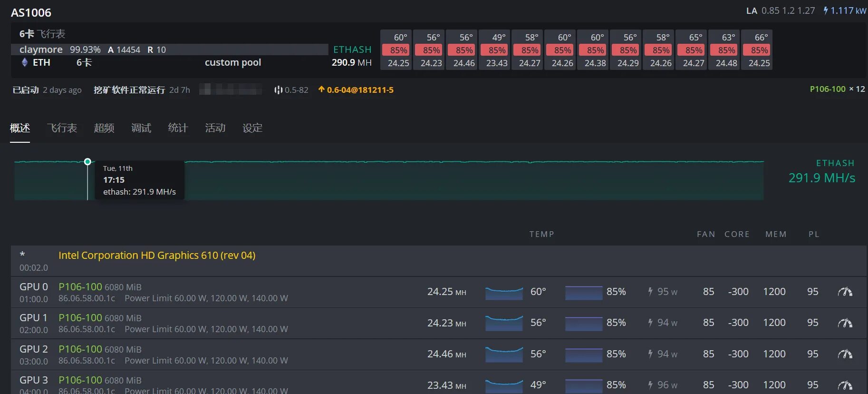The height and width of the screenshot is (394, 868).
Task: Click the 已启动 2 days ago status
Action: tap(47, 90)
